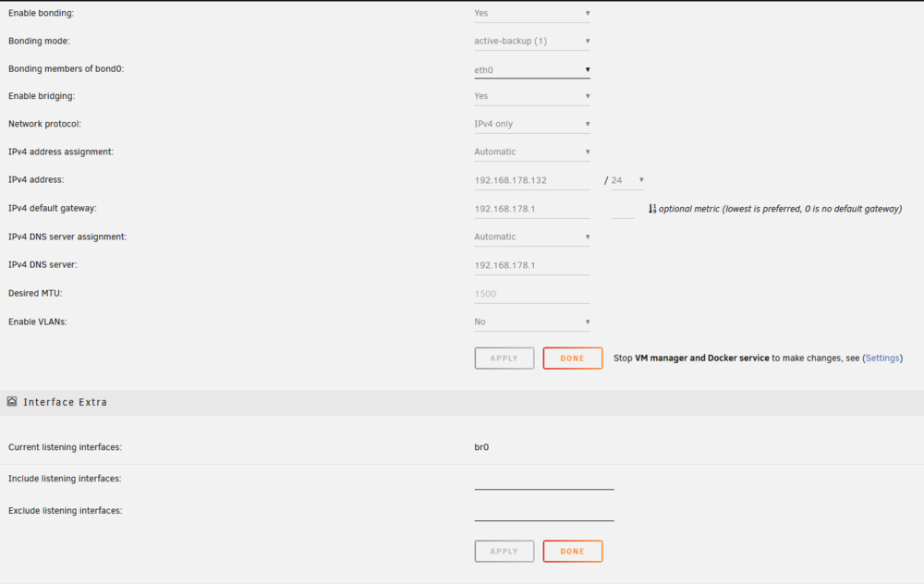924x584 pixels.
Task: Click the IPv4 address assignment label
Action: (x=61, y=152)
